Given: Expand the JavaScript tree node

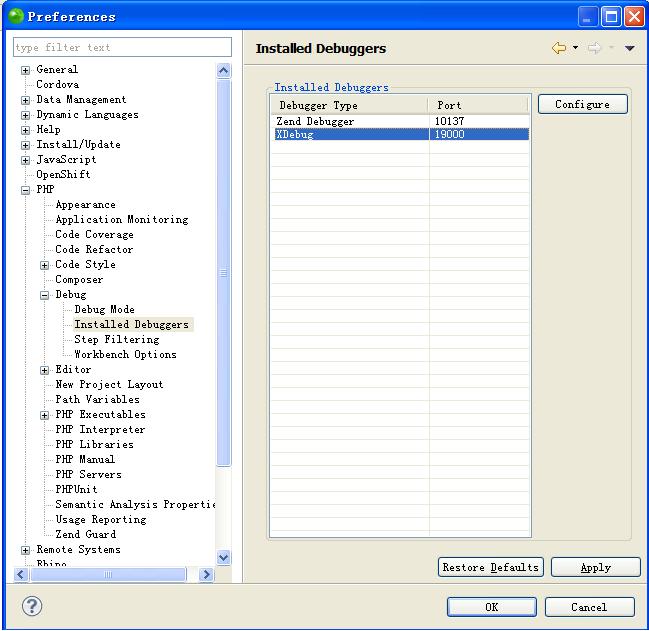Looking at the screenshot, I should tap(25, 160).
